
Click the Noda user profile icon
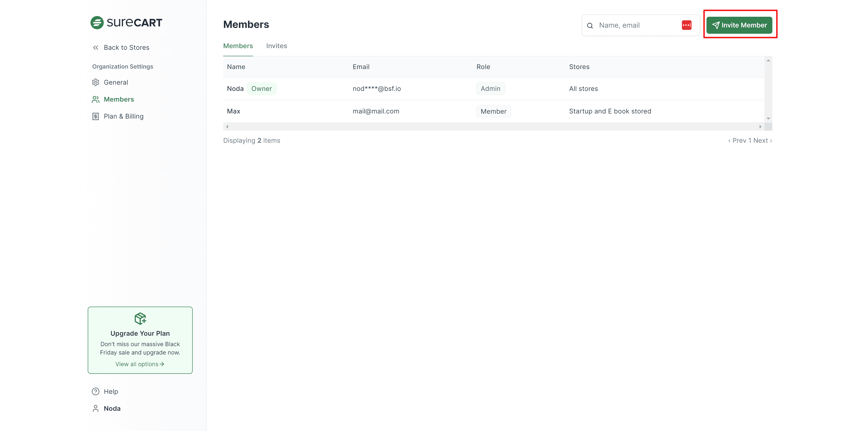click(x=96, y=408)
